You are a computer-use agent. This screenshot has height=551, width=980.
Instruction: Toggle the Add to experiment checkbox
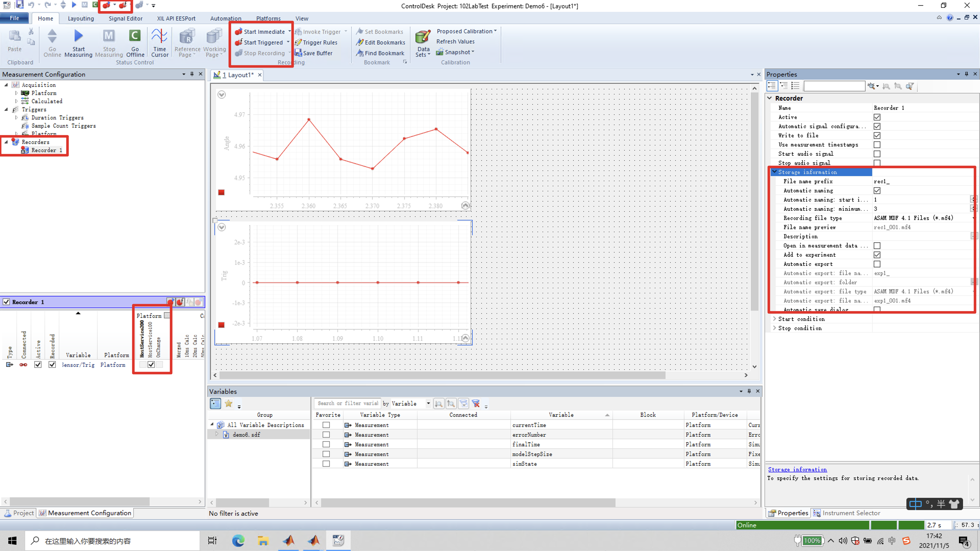[877, 255]
